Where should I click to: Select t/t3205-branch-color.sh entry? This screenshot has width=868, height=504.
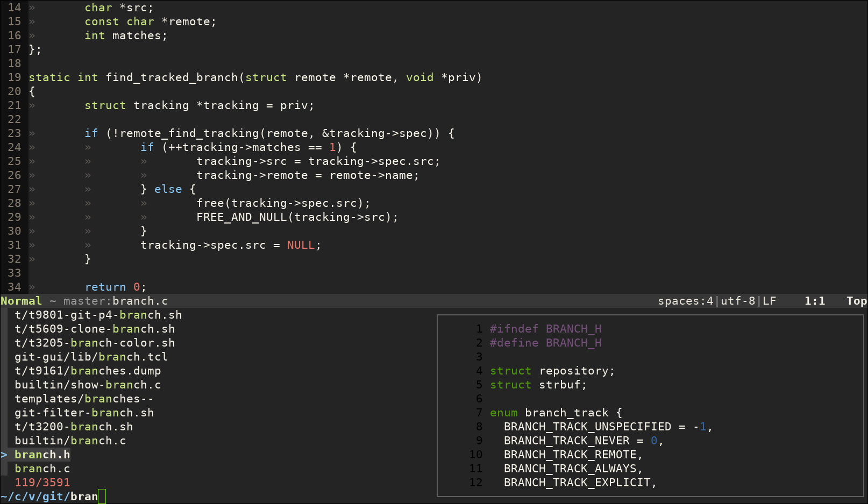[x=95, y=343]
